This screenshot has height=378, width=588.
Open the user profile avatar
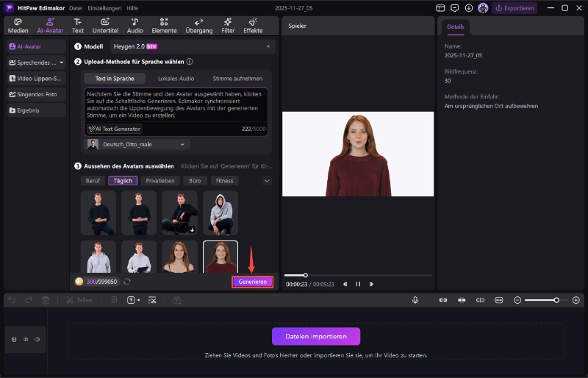[483, 8]
